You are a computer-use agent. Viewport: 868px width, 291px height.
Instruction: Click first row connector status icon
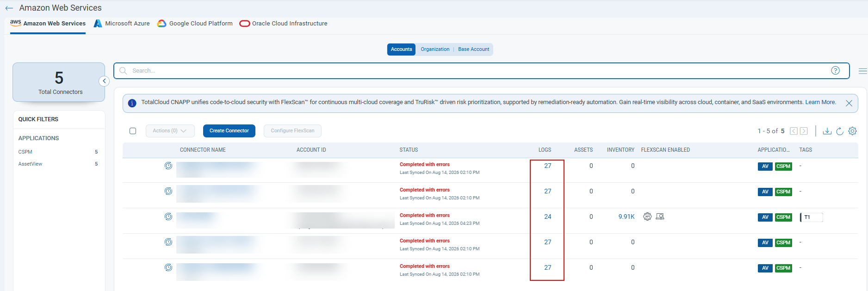pyautogui.click(x=168, y=166)
